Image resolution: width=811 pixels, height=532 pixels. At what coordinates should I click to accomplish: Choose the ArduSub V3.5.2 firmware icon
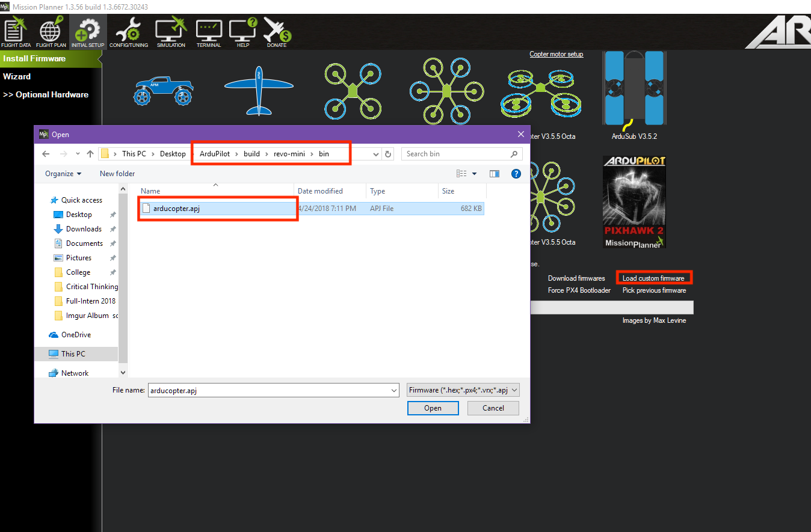pyautogui.click(x=634, y=90)
